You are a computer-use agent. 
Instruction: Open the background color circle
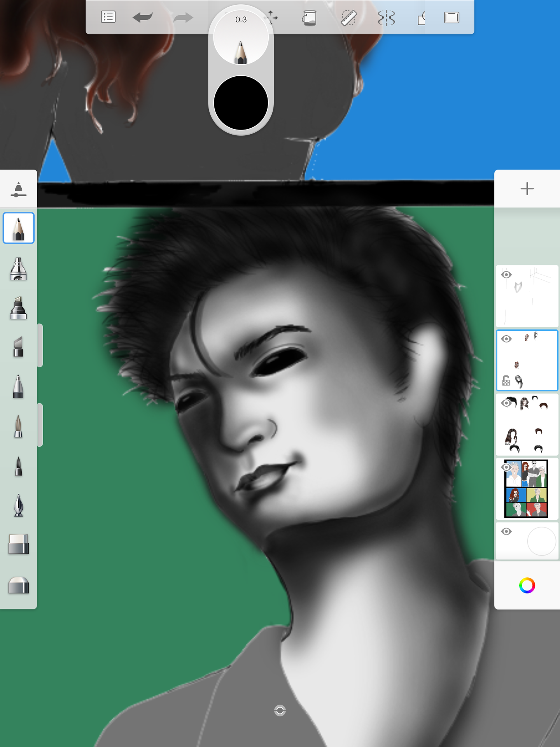(x=542, y=541)
